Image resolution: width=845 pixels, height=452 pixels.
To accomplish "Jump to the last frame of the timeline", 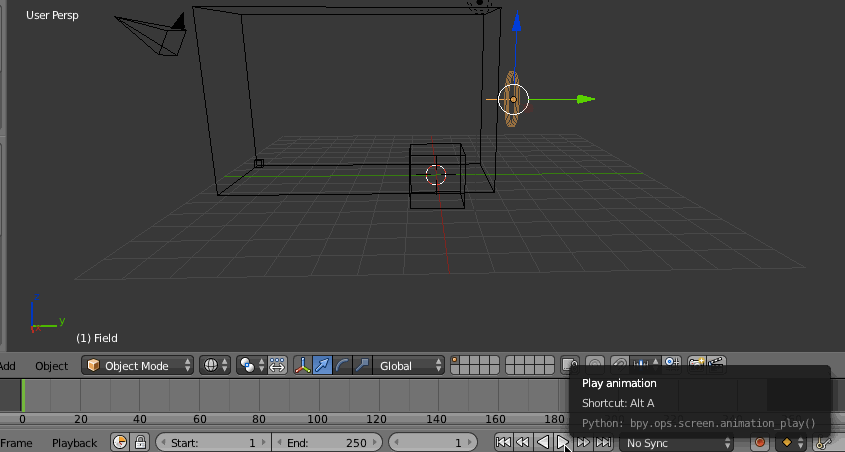I will pyautogui.click(x=604, y=442).
